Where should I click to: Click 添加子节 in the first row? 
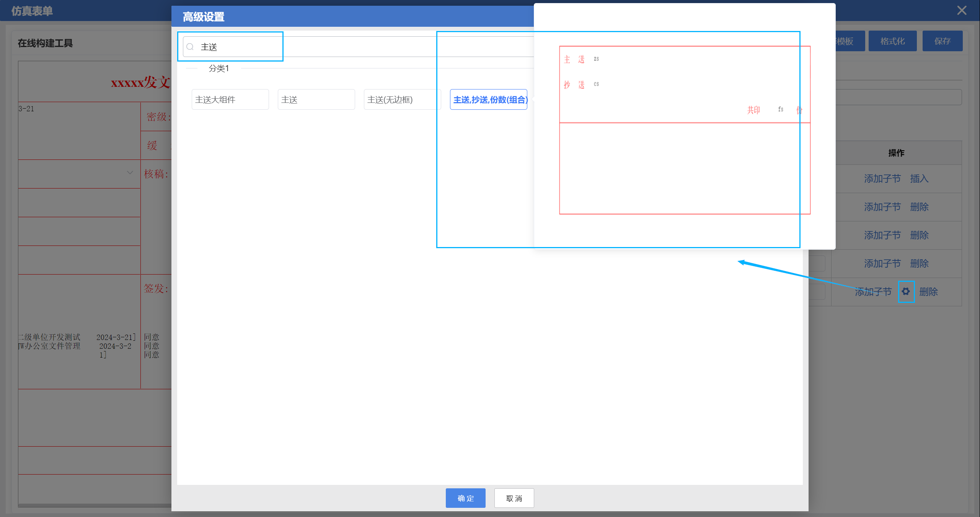click(882, 179)
